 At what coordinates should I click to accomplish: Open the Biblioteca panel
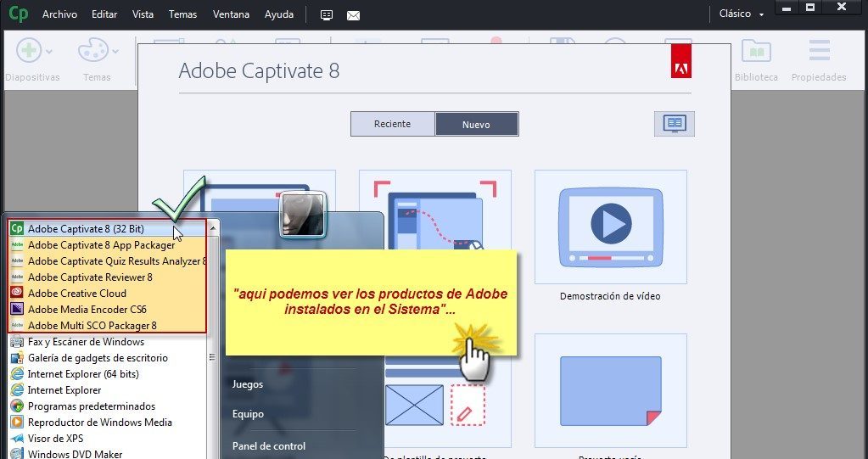point(756,61)
